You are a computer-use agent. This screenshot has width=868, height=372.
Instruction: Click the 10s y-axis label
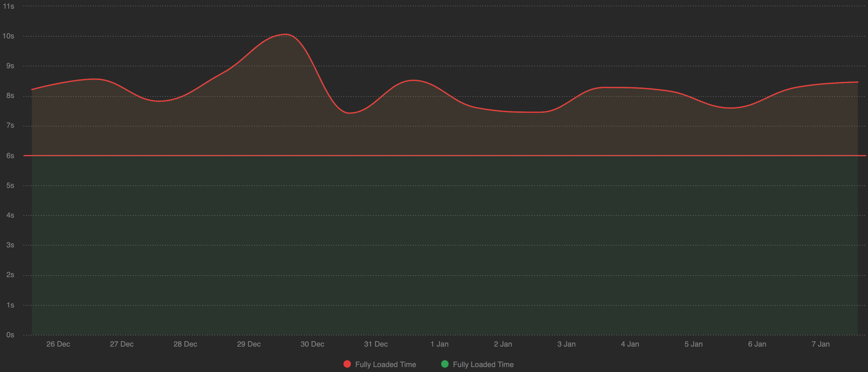pos(8,36)
